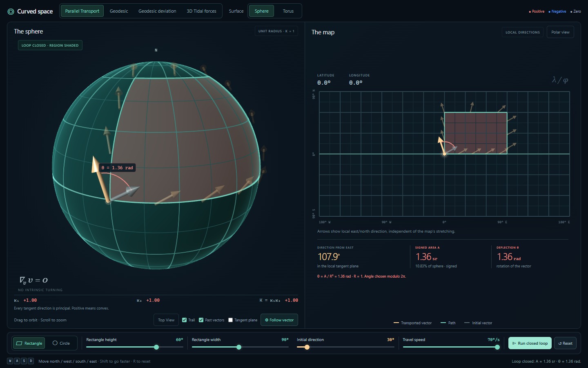Select the Rectangle loop shape
The height and width of the screenshot is (368, 588).
click(x=29, y=343)
